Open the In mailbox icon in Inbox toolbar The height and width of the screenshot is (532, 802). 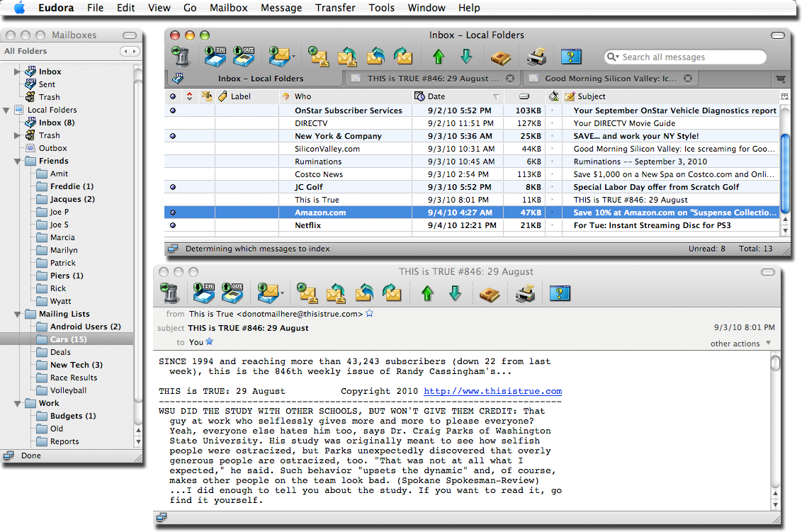pyautogui.click(x=215, y=56)
